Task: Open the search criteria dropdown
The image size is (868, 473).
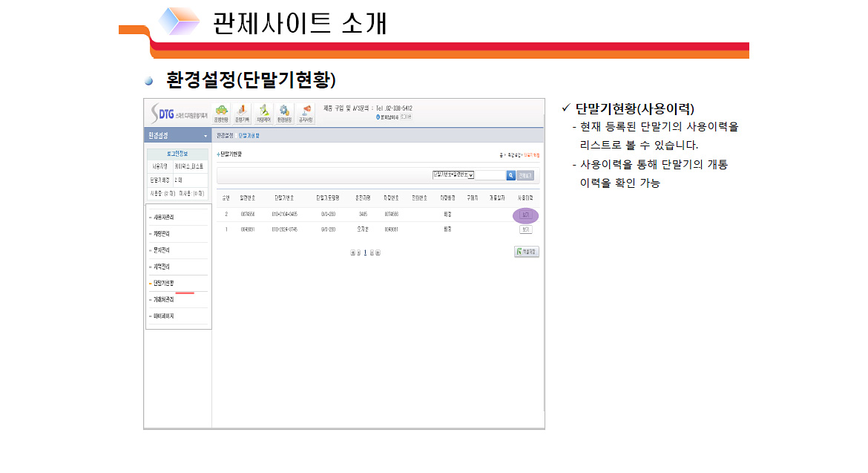Action: point(453,175)
